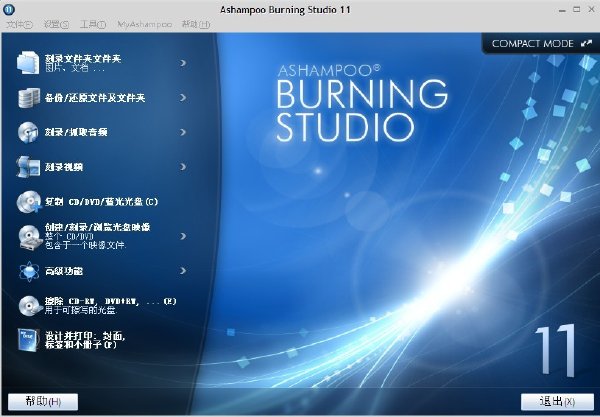Select 擦除 CD-RW, DVD+RW option text
The image size is (600, 417).
point(111,301)
